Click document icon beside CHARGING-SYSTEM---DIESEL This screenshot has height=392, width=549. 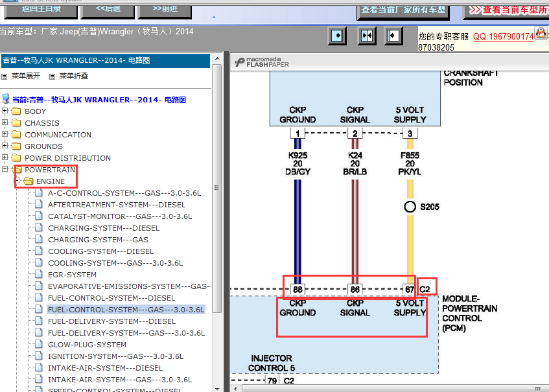39,228
